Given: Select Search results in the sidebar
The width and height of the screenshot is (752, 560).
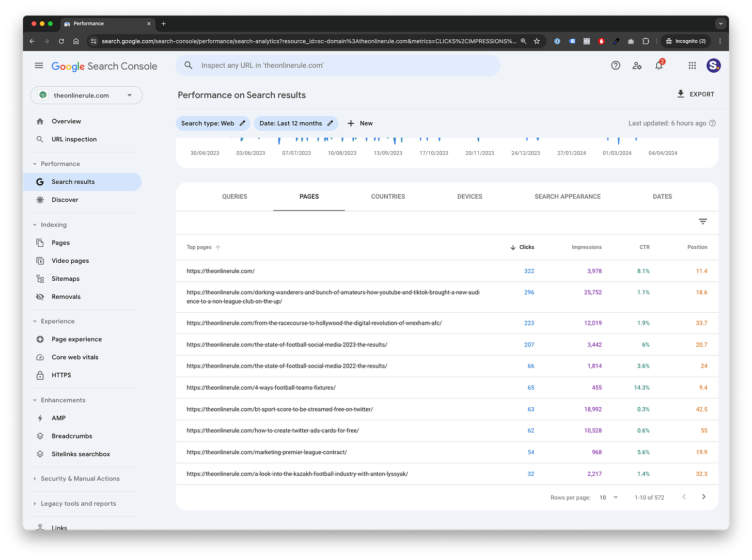Looking at the screenshot, I should coord(83,182).
